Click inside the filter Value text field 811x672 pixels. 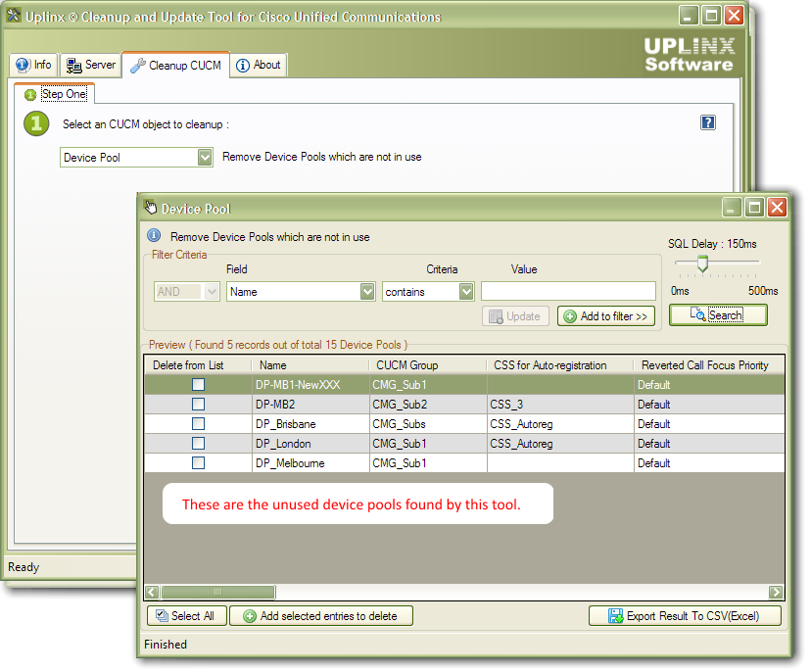(568, 291)
